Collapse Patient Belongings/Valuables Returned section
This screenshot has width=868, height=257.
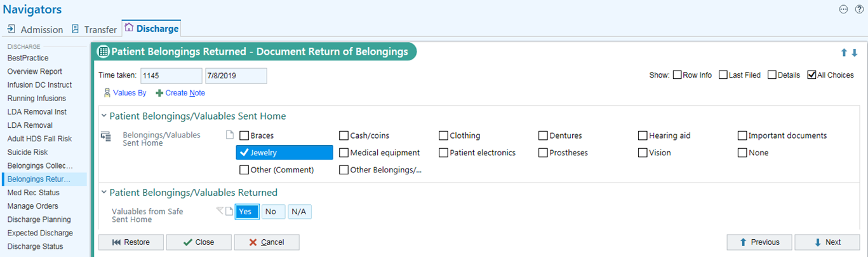click(103, 193)
